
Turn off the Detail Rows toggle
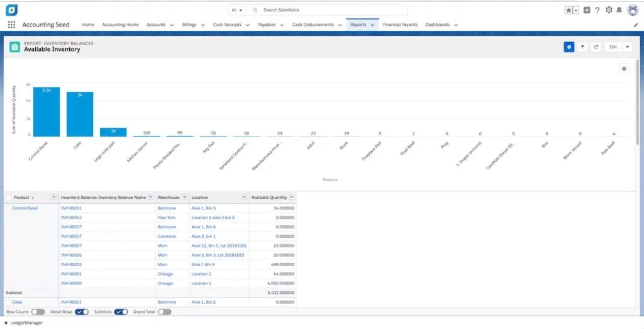pyautogui.click(x=81, y=311)
